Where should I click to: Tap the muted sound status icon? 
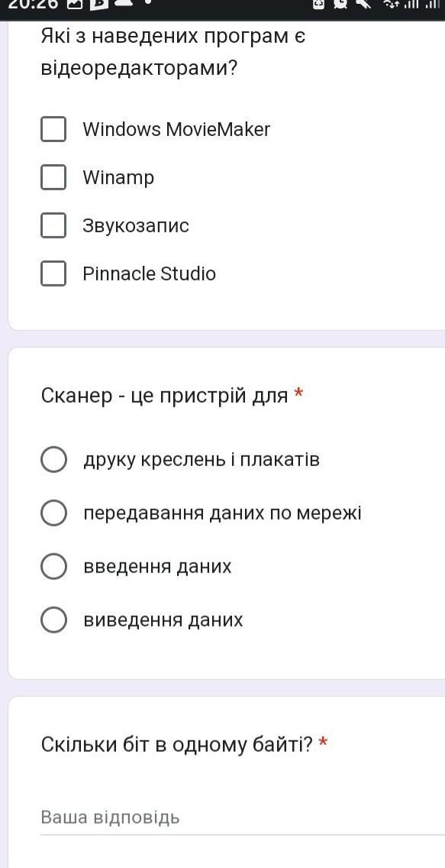pos(364,4)
